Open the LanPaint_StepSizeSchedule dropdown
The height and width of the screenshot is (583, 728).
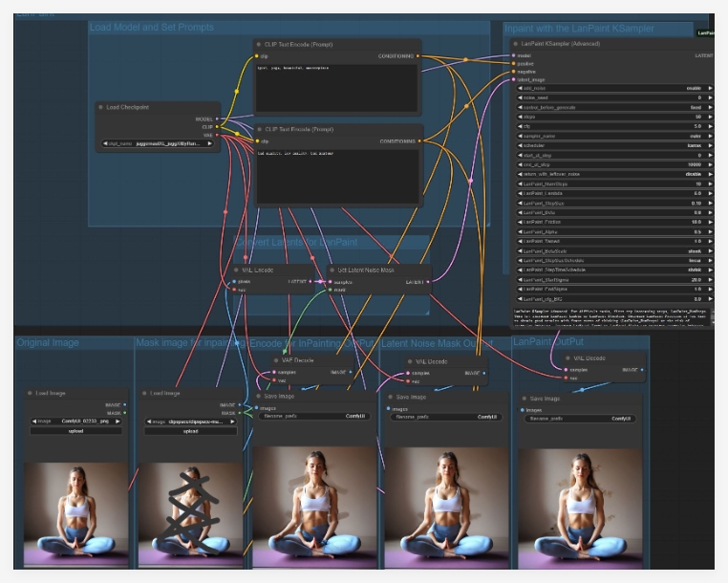coord(611,260)
